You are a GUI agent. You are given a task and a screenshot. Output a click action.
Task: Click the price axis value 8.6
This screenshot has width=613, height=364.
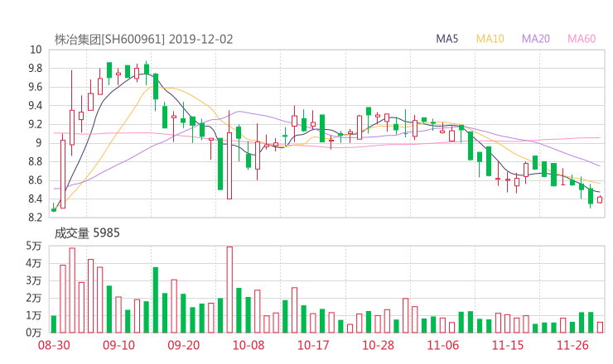(35, 180)
